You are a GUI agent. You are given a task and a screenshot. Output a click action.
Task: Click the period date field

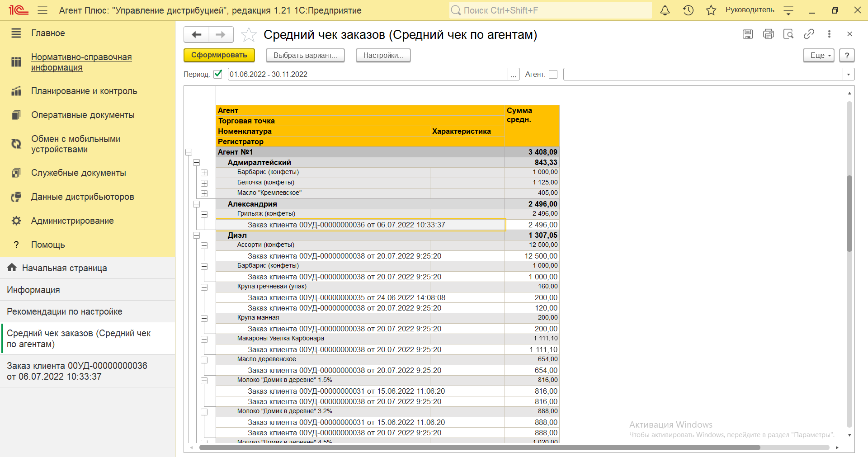(368, 74)
